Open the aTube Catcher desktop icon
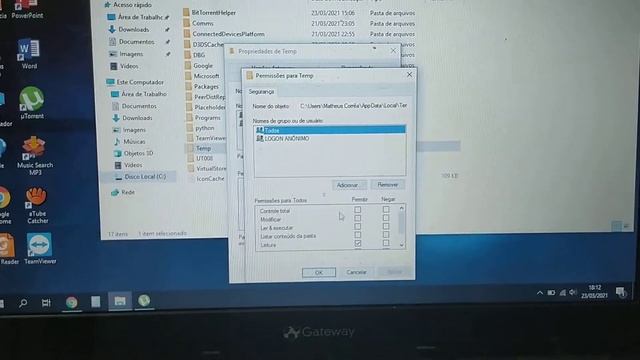Viewport: 640px width, 360px height. [x=37, y=205]
